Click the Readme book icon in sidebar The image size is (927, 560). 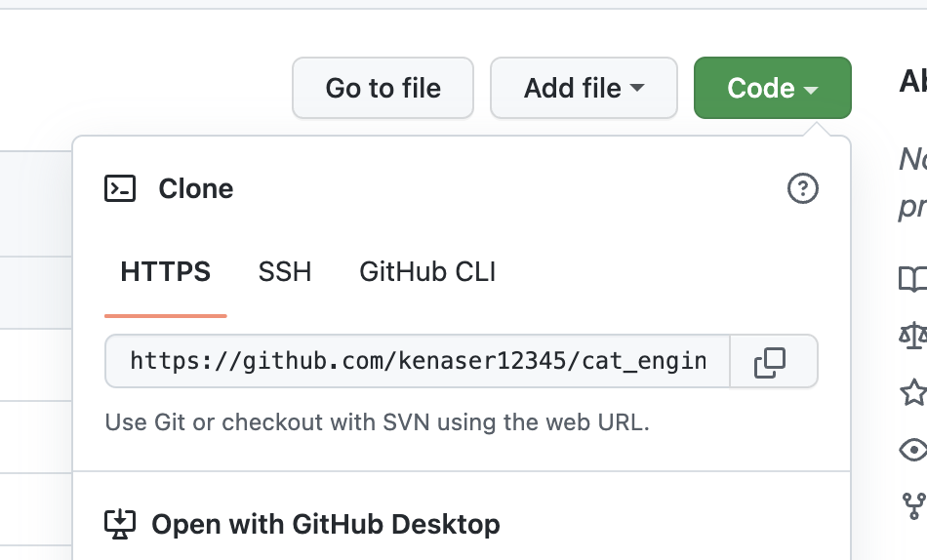tap(913, 280)
